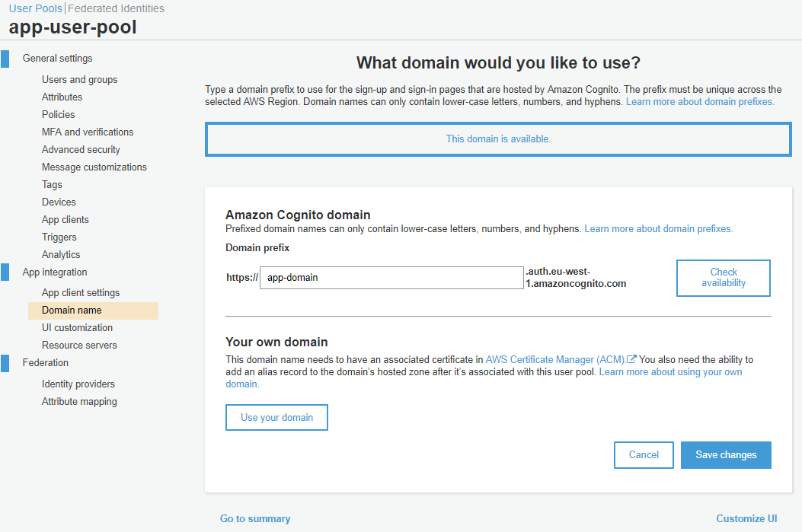Open the AWS Certificate Manager (ACM) link
Viewport: 802px width, 532px height.
(x=554, y=359)
